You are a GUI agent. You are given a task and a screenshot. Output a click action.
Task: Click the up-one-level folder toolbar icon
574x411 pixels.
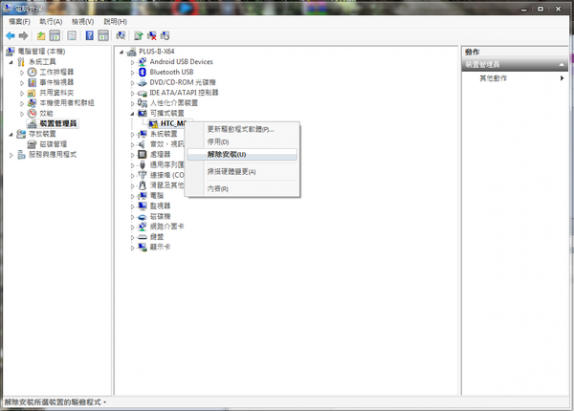coord(41,36)
